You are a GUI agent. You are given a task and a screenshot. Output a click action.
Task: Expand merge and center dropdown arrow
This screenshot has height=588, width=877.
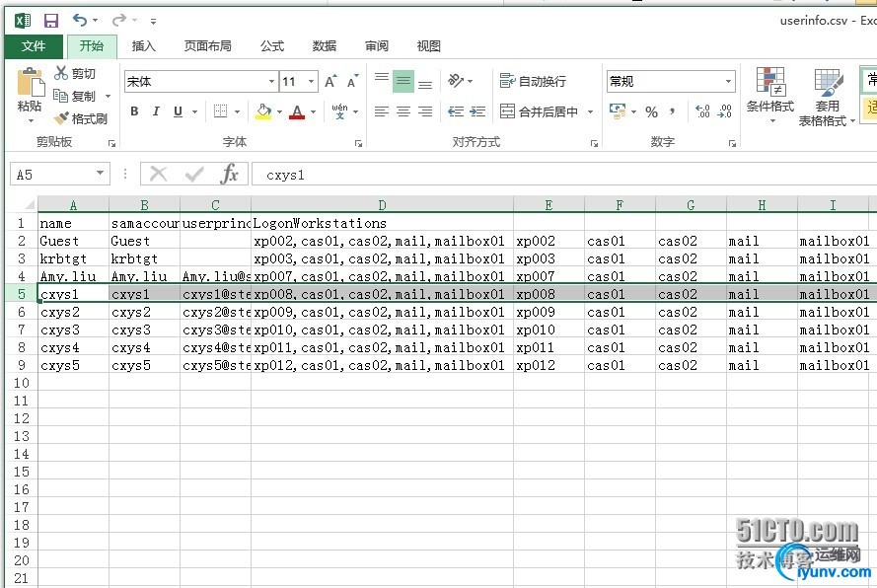(x=590, y=111)
